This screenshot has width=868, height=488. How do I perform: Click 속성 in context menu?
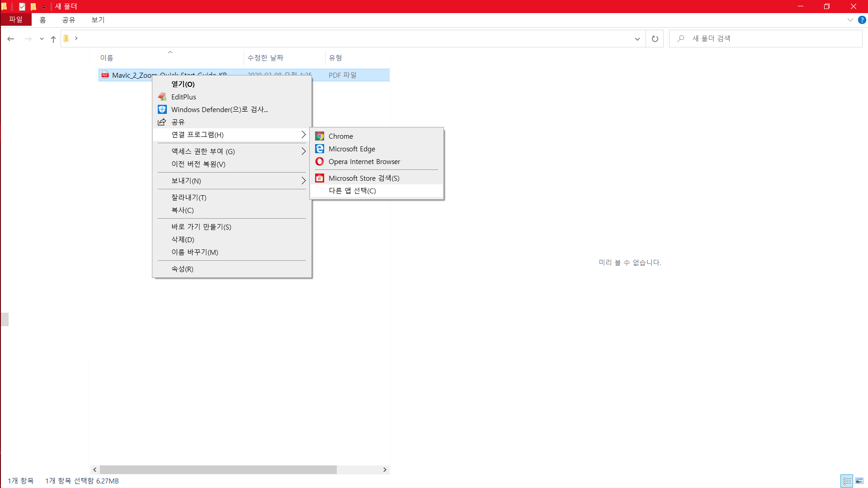(x=182, y=269)
